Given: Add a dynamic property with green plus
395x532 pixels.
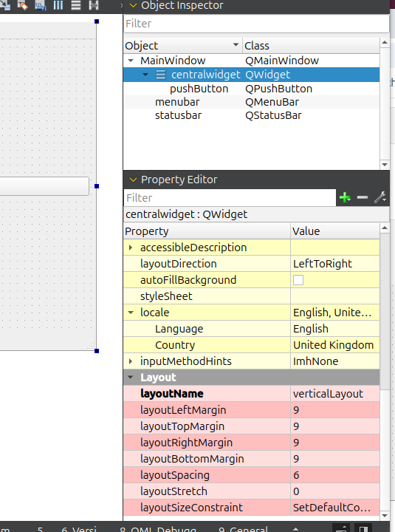Looking at the screenshot, I should point(345,197).
